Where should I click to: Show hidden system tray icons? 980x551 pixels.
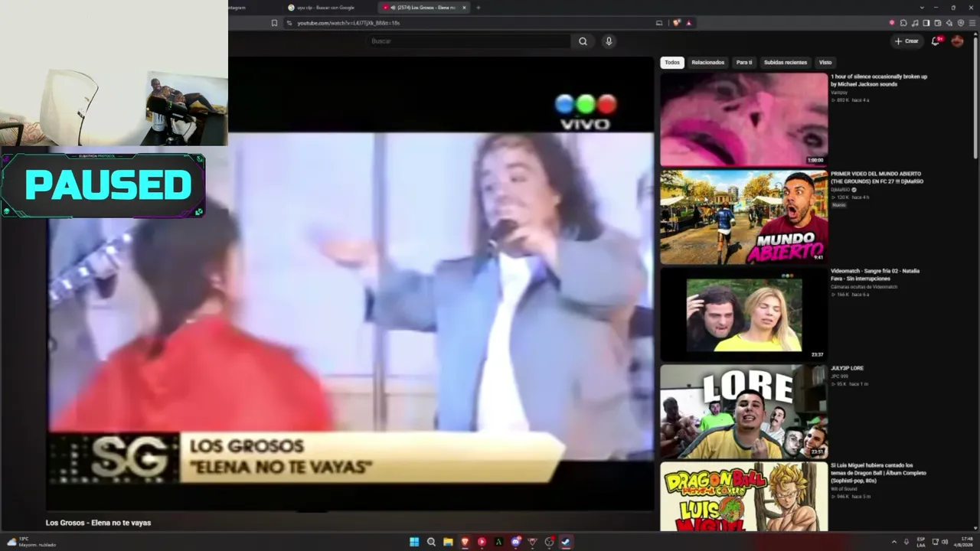(x=893, y=542)
